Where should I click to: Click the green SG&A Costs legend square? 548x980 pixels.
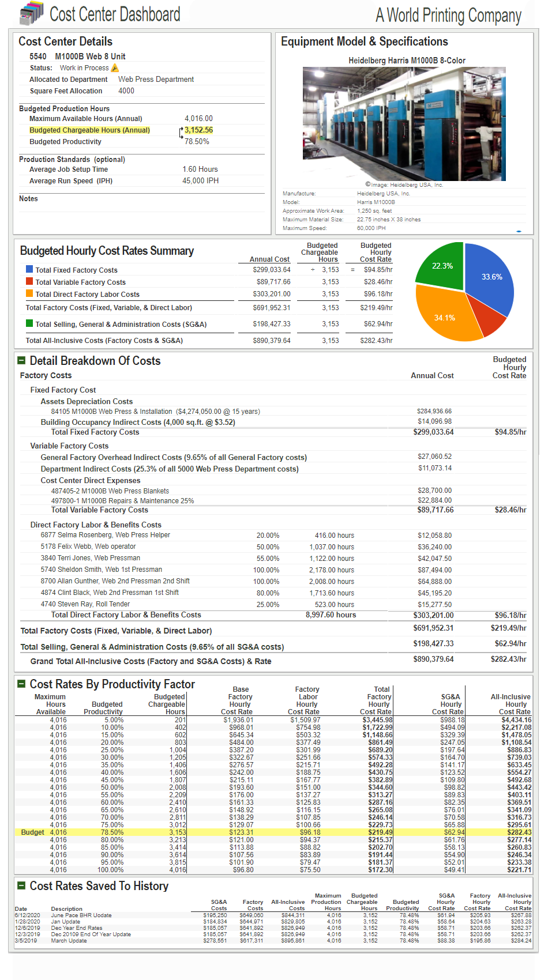pyautogui.click(x=29, y=323)
